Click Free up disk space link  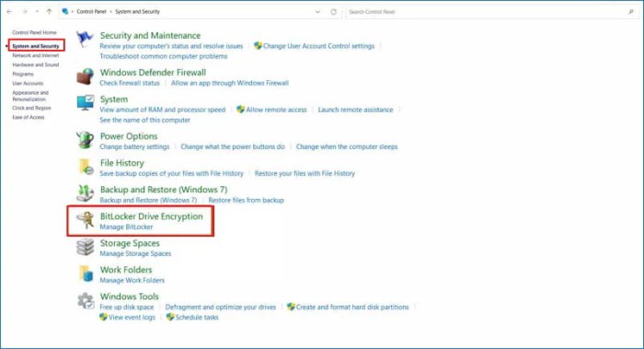(x=127, y=307)
